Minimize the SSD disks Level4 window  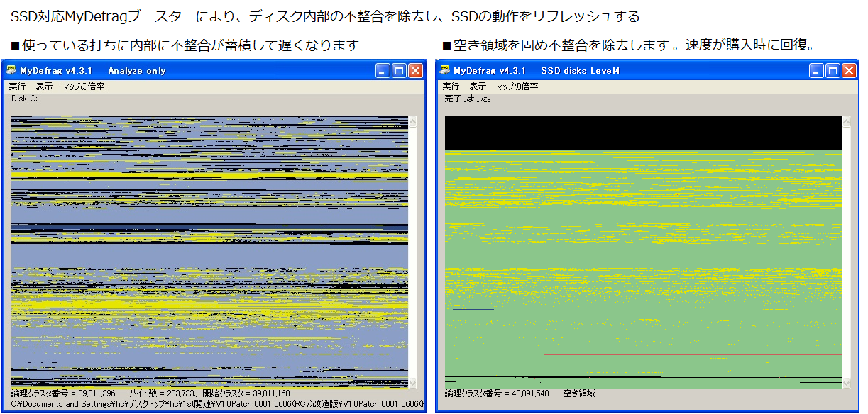817,70
